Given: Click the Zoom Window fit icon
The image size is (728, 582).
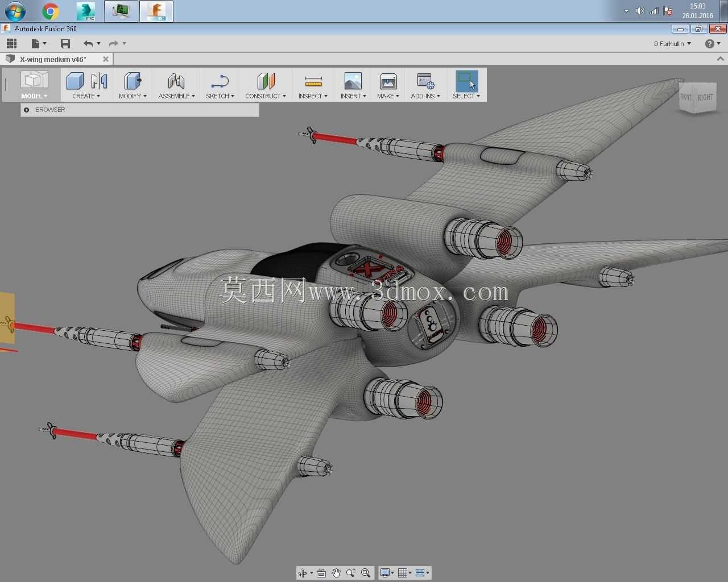Looking at the screenshot, I should tap(366, 573).
